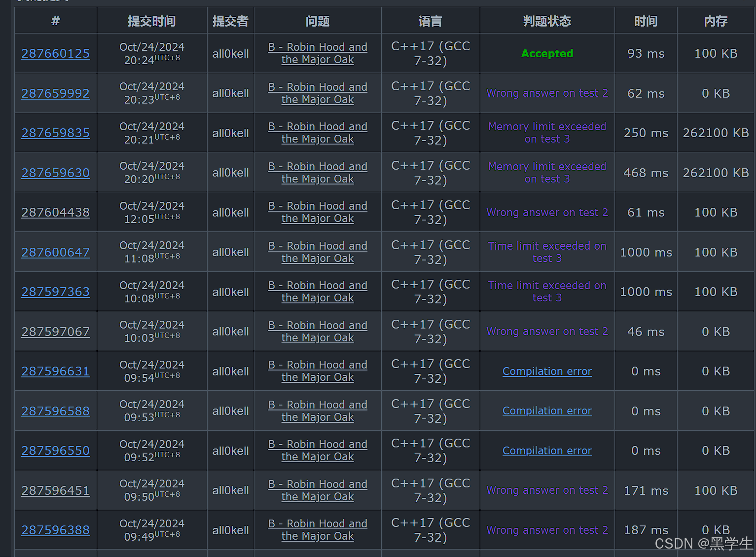Select the Accepted status of the latest submission
This screenshot has height=557, width=756.
point(546,53)
